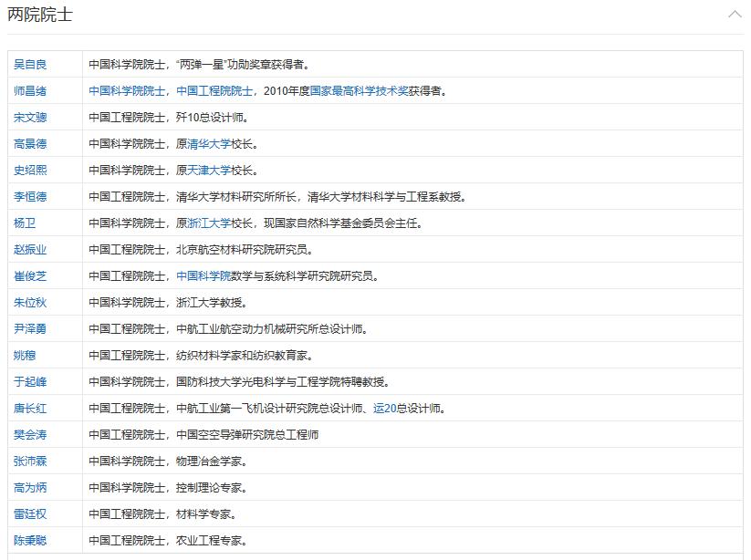Image resolution: width=751 pixels, height=560 pixels.
Task: Select '浙江大学教授' in 朱位秋 row
Action: 209,303
